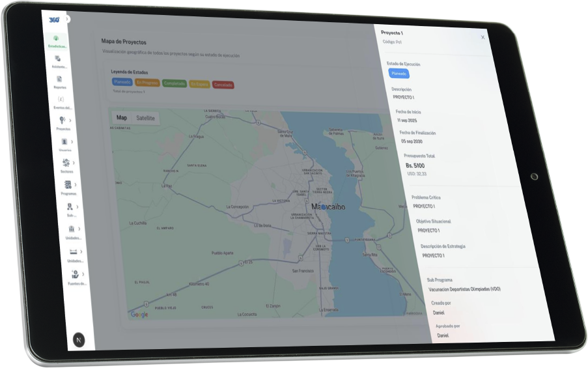
Task: Close the Proyecto 1 details panel
Action: tap(483, 37)
